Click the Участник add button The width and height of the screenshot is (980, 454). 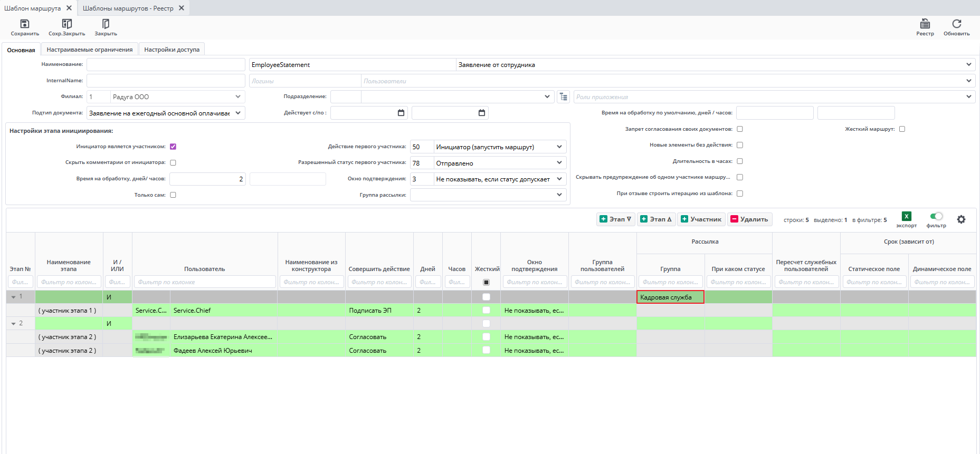701,219
